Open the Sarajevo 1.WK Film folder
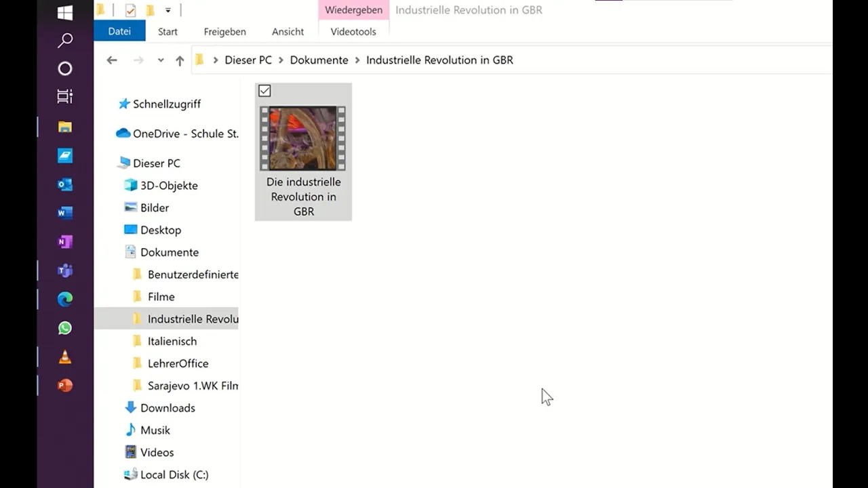Viewport: 868px width, 488px height. [184, 386]
